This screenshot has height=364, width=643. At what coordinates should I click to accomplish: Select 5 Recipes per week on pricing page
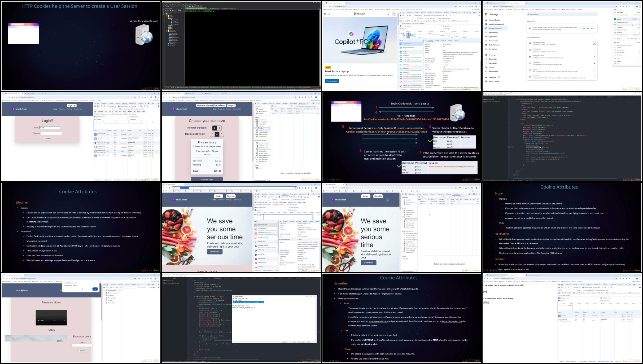[222, 134]
